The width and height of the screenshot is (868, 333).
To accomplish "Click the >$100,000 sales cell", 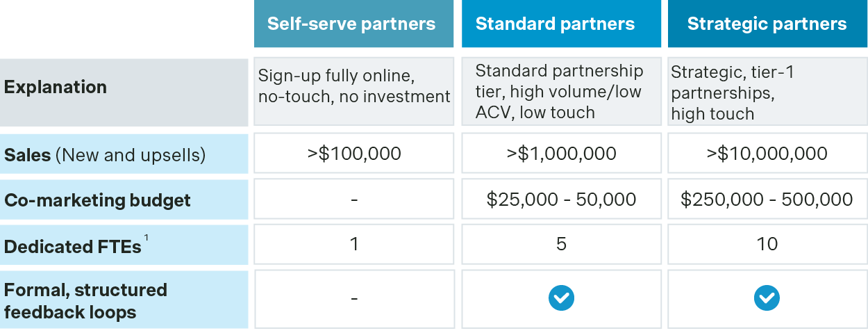I will tap(354, 154).
